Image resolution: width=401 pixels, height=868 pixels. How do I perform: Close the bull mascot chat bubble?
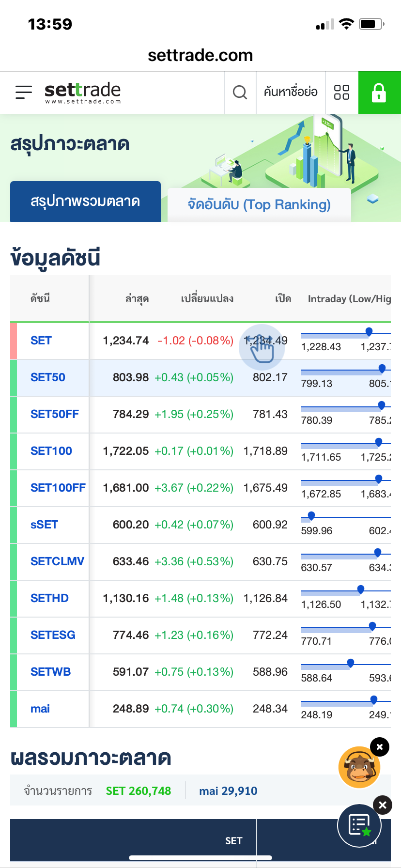tap(380, 747)
